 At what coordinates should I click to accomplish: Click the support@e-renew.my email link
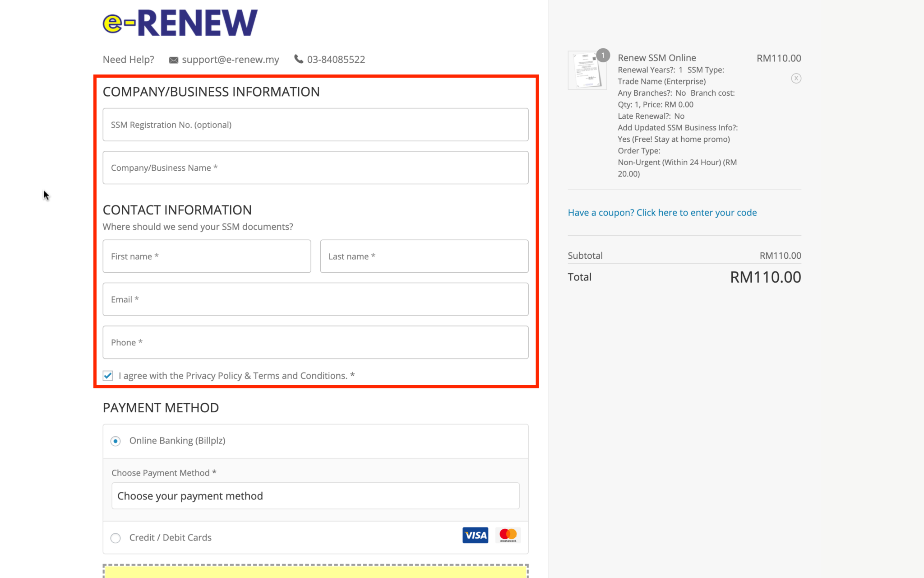230,59
